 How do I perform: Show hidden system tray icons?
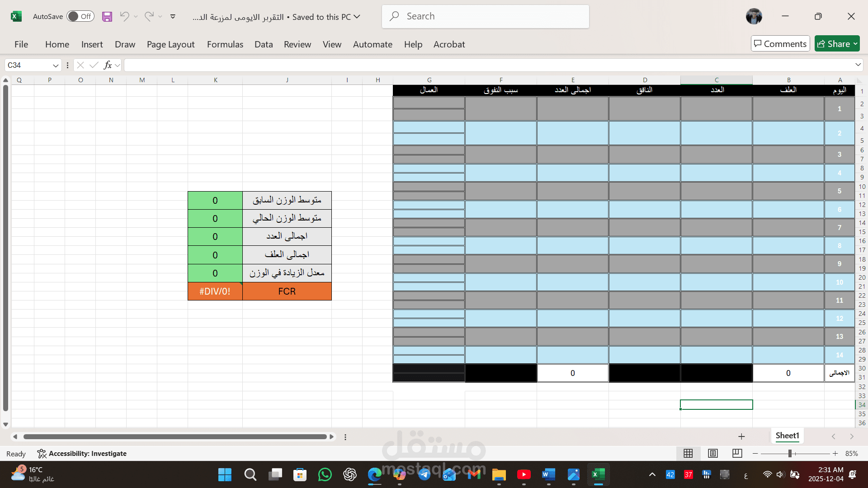(x=652, y=474)
